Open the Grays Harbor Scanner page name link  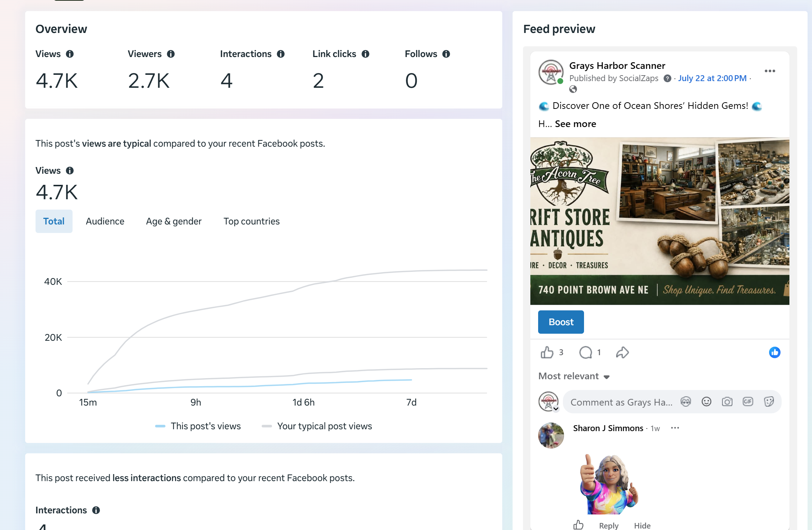(617, 66)
